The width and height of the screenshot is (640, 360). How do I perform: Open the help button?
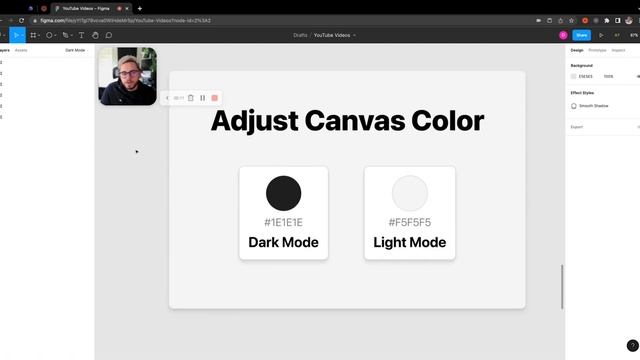pos(633,345)
